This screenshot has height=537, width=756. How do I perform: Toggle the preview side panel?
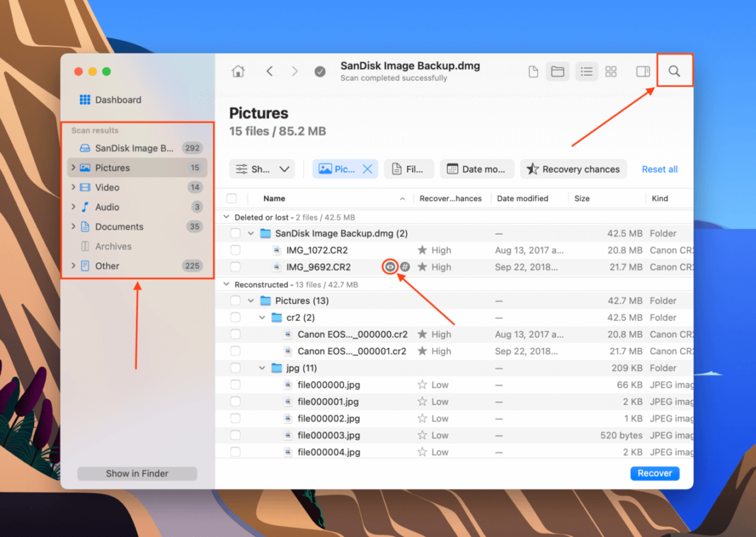(643, 71)
